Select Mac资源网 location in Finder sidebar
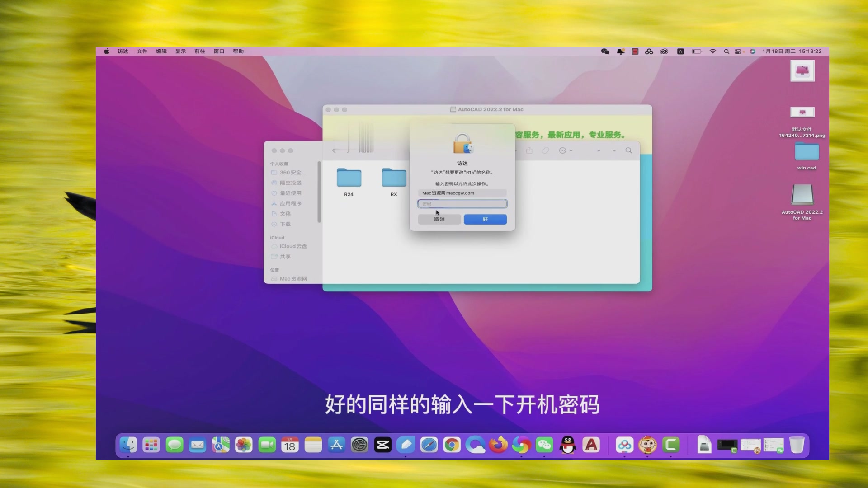 point(289,279)
